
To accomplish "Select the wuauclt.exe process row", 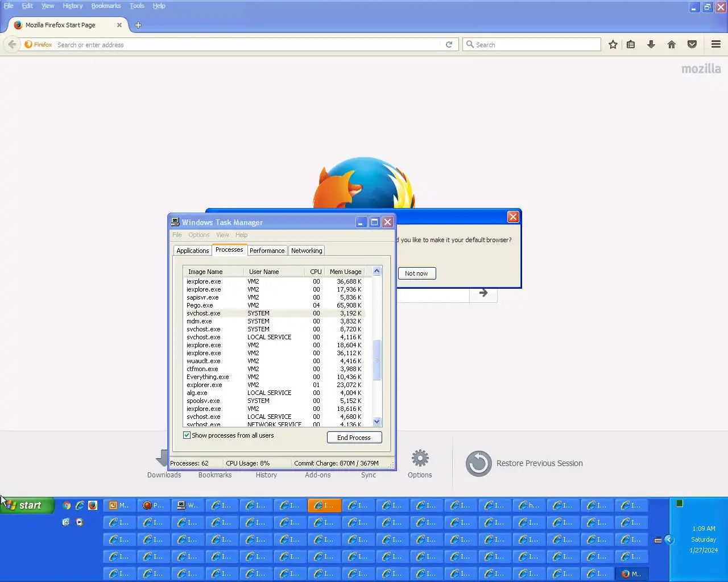I will 274,361.
